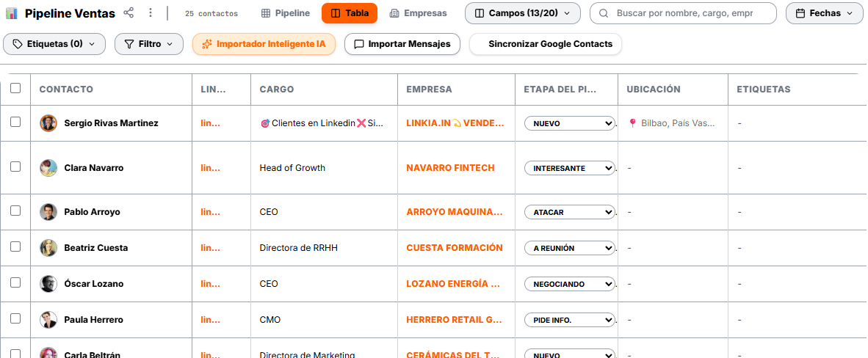868x358 pixels.
Task: Click the share icon next to Pipeline Ventas
Action: 129,12
